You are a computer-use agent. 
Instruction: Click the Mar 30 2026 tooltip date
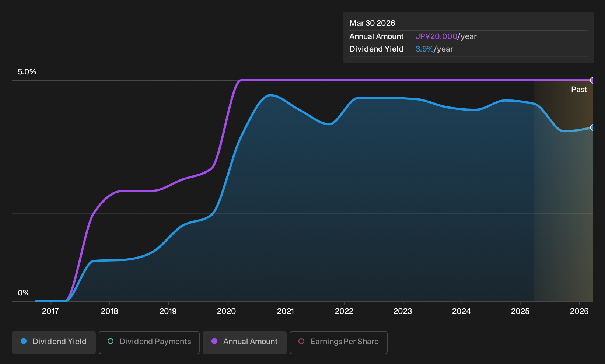tap(372, 23)
